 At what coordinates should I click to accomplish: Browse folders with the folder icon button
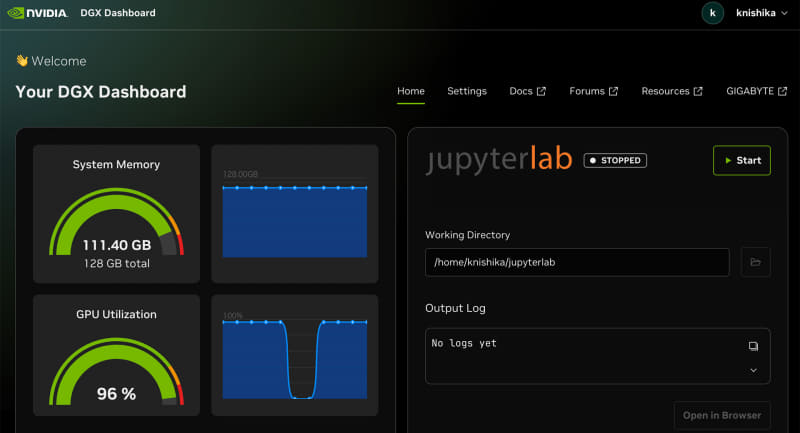pos(755,262)
